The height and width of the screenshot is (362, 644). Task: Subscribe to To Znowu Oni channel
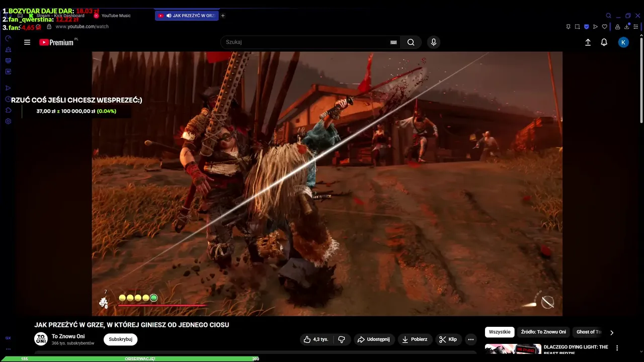120,339
